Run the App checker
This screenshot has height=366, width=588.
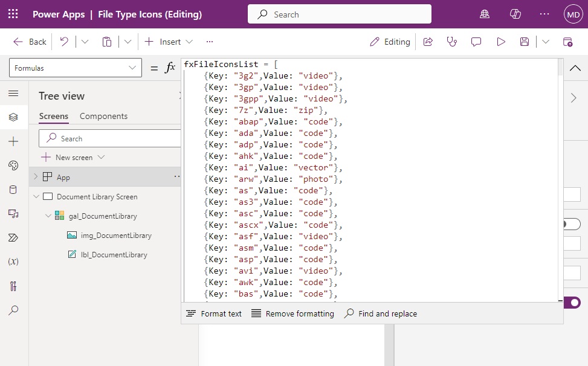451,42
